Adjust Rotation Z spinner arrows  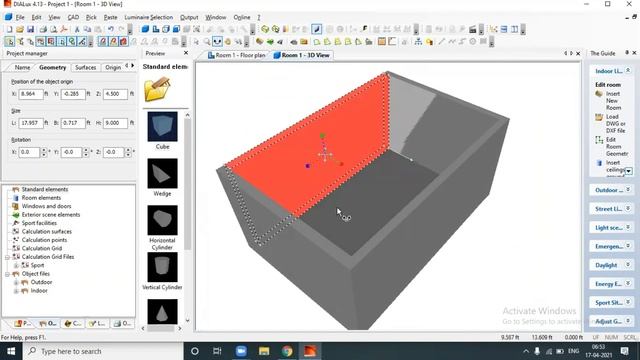[128, 152]
